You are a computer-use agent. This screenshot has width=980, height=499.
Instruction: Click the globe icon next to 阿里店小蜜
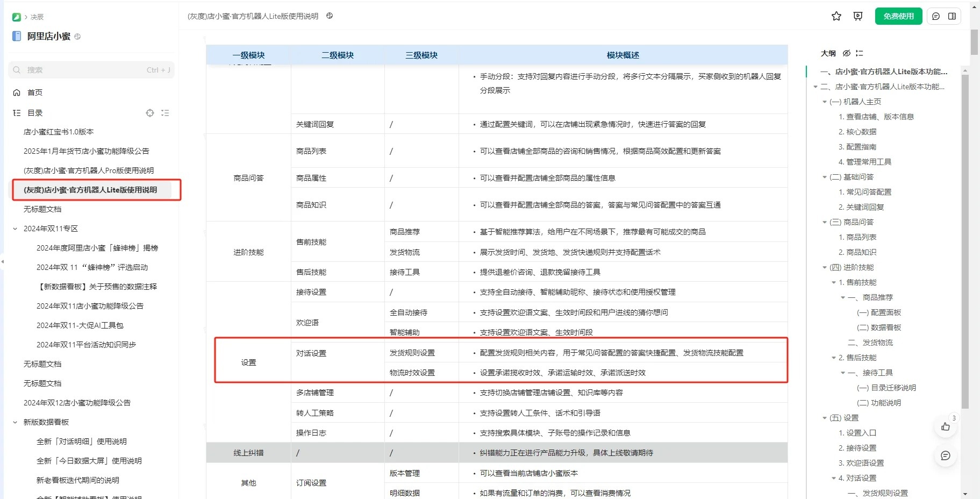pos(77,37)
